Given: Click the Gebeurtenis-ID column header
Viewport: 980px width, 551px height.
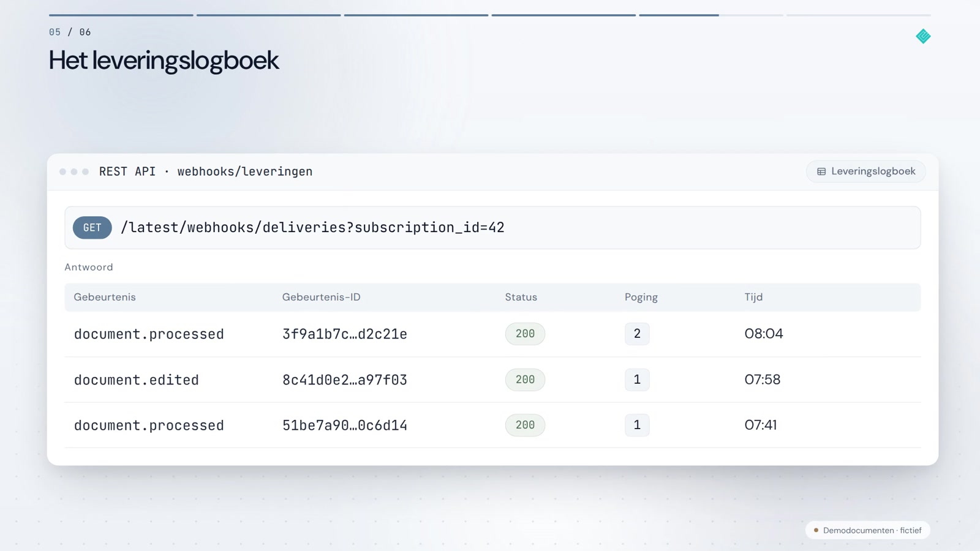Looking at the screenshot, I should pyautogui.click(x=321, y=297).
